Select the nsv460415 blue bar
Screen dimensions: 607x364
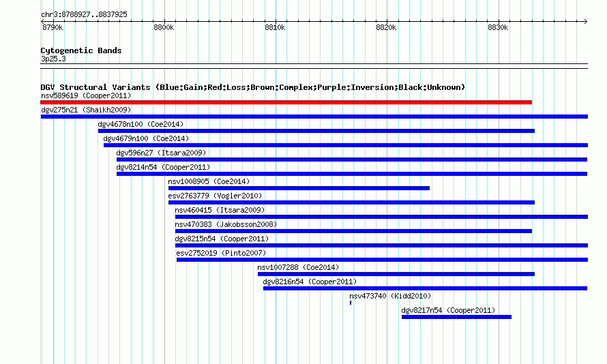point(381,217)
